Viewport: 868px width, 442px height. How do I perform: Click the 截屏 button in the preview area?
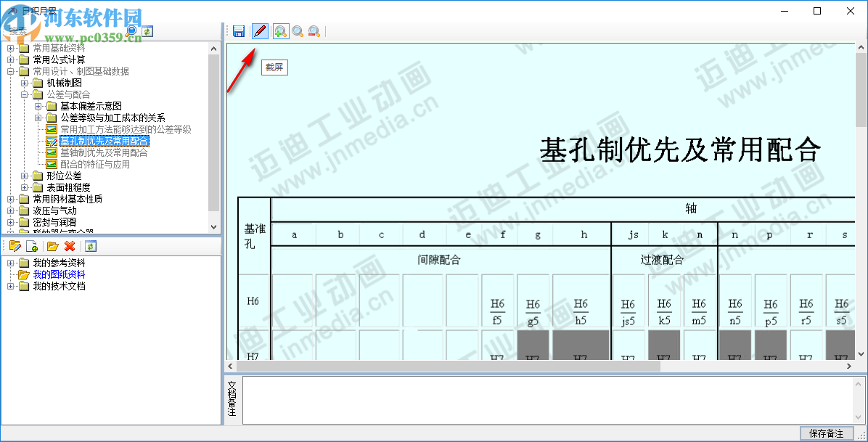274,67
